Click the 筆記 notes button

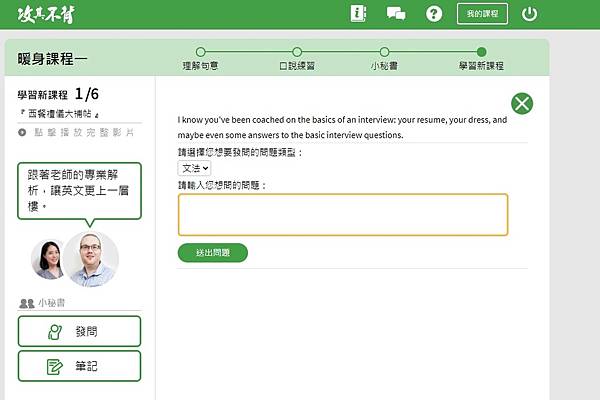click(x=79, y=366)
